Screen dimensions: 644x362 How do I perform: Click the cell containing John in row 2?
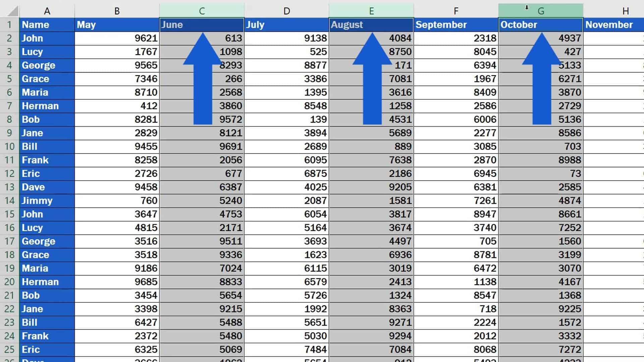[47, 38]
